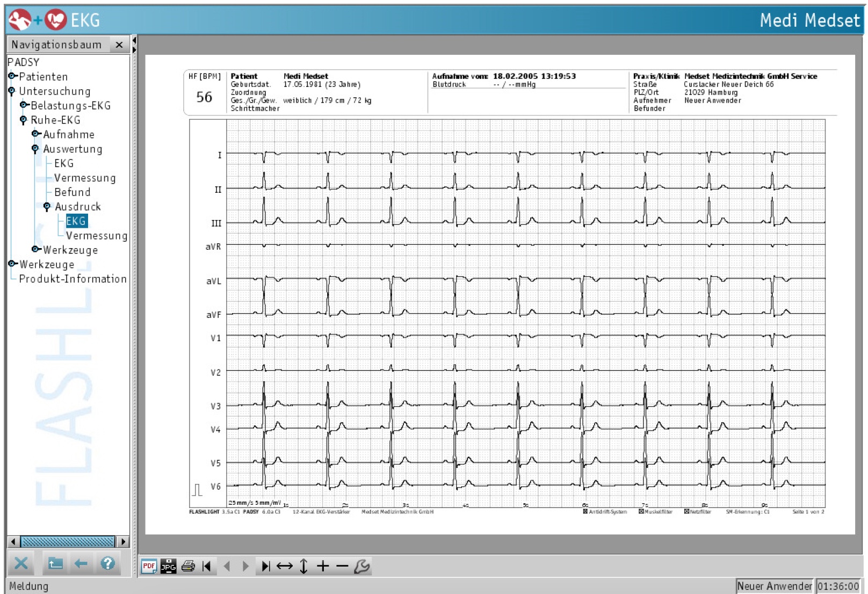868x594 pixels.
Task: Open print settings wrench icon
Action: pyautogui.click(x=362, y=566)
